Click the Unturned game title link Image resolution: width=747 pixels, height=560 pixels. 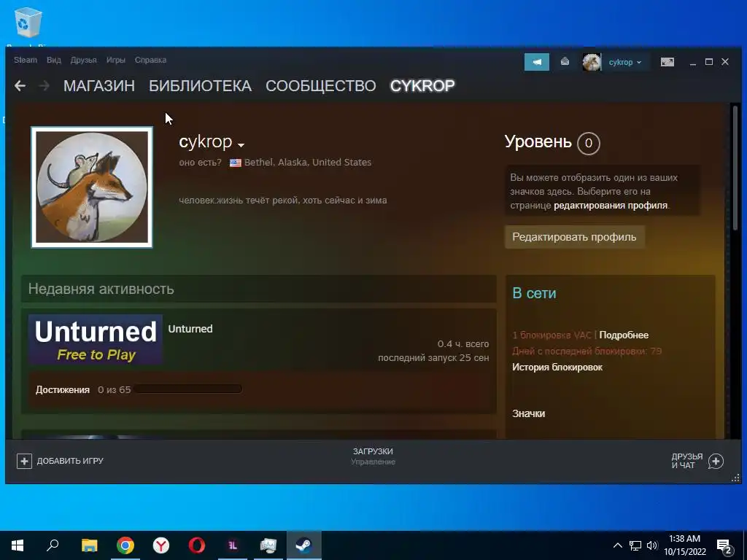(190, 329)
